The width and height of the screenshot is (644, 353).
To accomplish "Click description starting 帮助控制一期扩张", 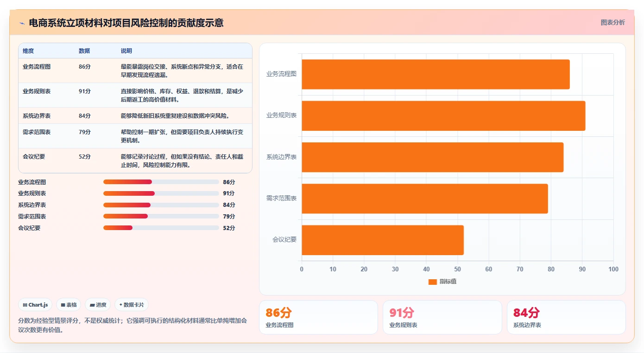I will tap(182, 136).
